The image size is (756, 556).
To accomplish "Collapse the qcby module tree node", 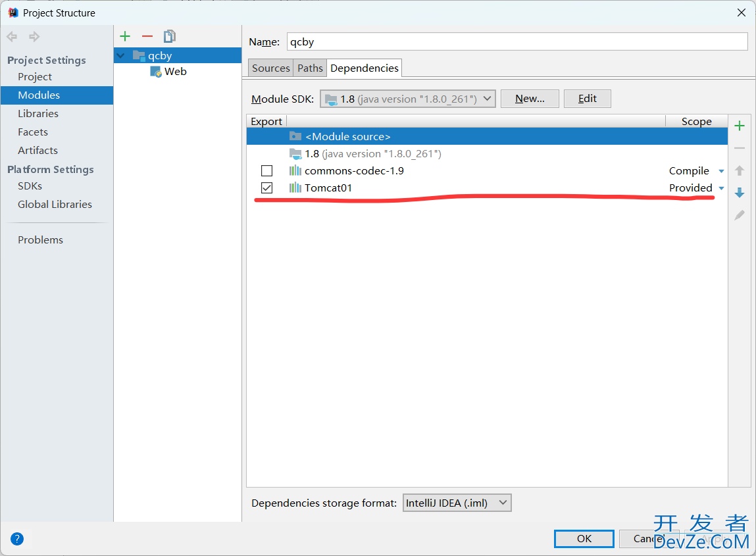I will click(x=120, y=56).
